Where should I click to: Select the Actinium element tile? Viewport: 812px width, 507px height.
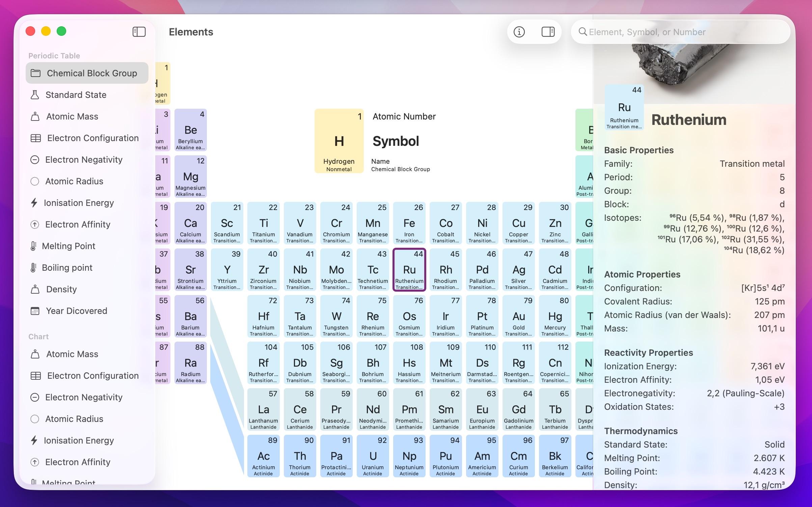[264, 456]
